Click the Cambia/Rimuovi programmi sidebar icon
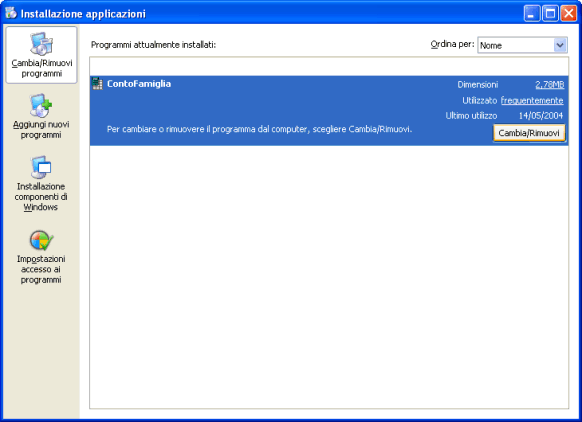Image resolution: width=582 pixels, height=422 pixels. 41,44
